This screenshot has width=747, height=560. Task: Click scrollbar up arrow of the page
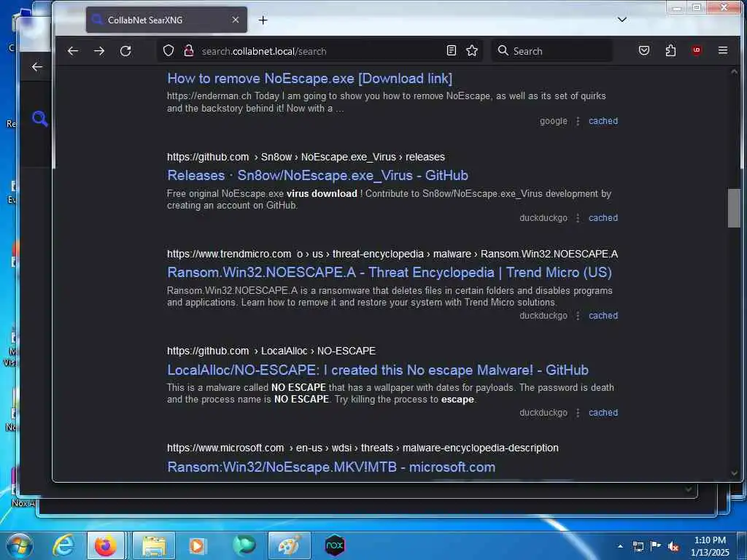point(734,72)
